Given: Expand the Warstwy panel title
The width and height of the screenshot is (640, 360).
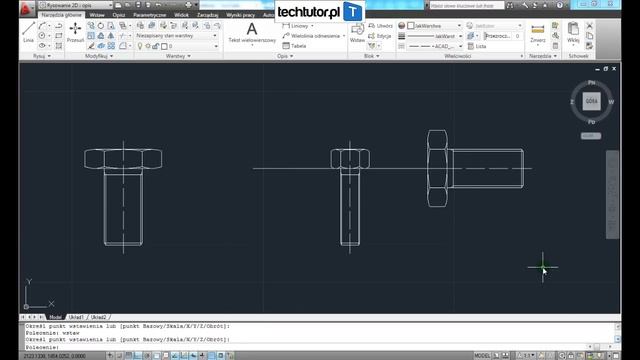Looking at the screenshot, I should pos(178,56).
